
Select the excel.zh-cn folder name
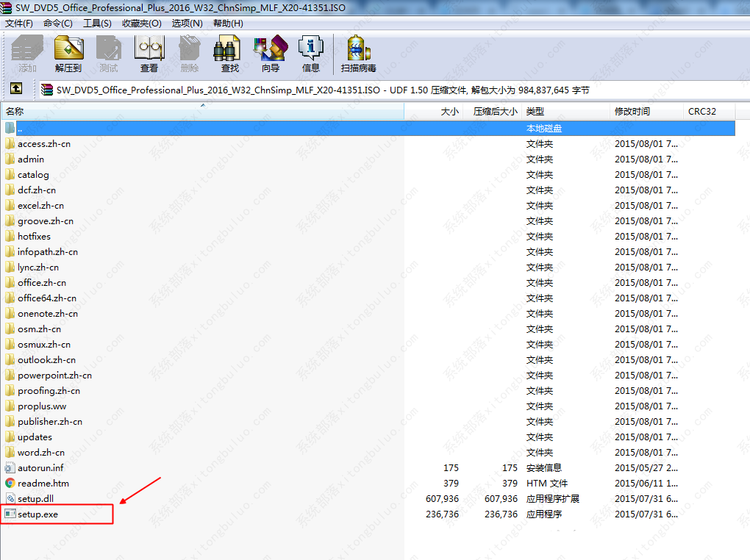(x=40, y=206)
